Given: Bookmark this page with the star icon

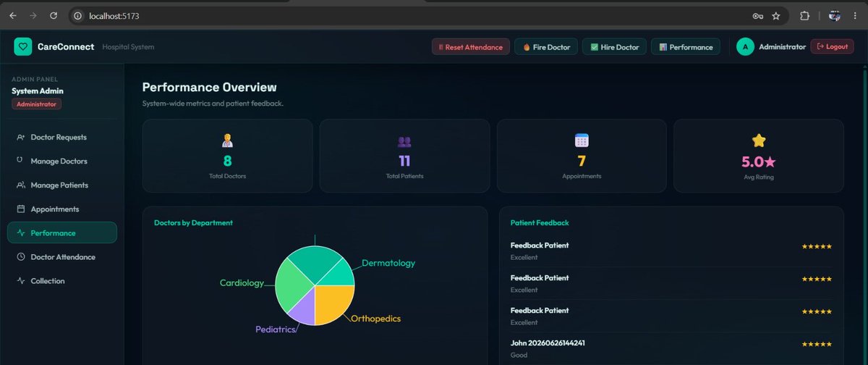Looking at the screenshot, I should click(776, 15).
